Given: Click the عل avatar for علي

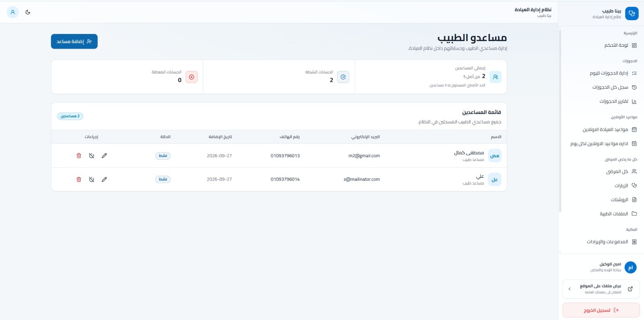Looking at the screenshot, I should coord(495,179).
